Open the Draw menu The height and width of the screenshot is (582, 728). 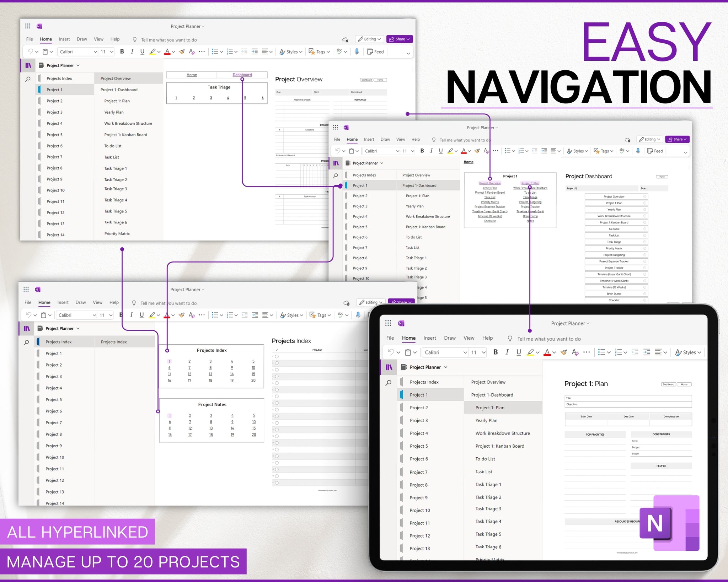[82, 39]
